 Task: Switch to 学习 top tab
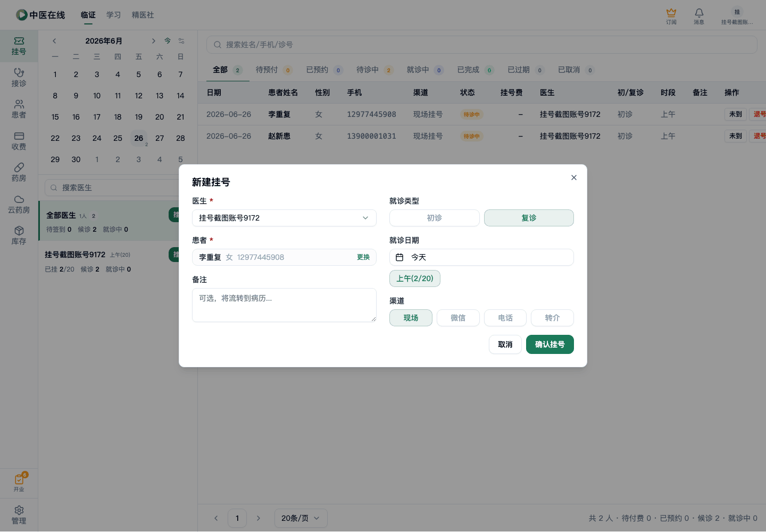(x=113, y=15)
